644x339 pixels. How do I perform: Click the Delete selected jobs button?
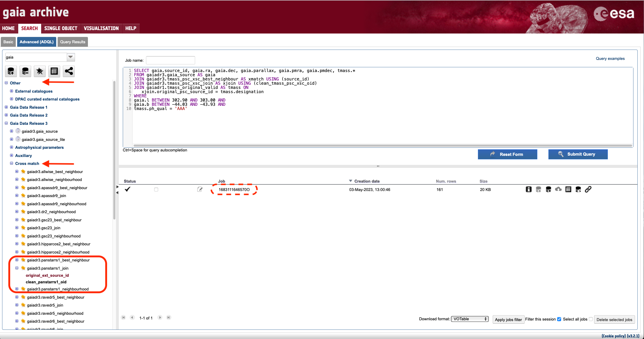tap(614, 319)
